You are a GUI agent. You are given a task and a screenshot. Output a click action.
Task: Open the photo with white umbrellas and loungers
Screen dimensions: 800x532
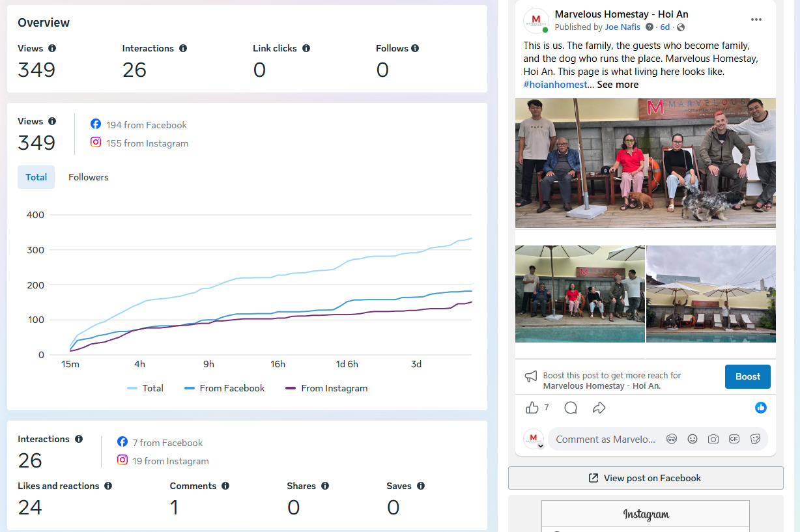coord(711,294)
